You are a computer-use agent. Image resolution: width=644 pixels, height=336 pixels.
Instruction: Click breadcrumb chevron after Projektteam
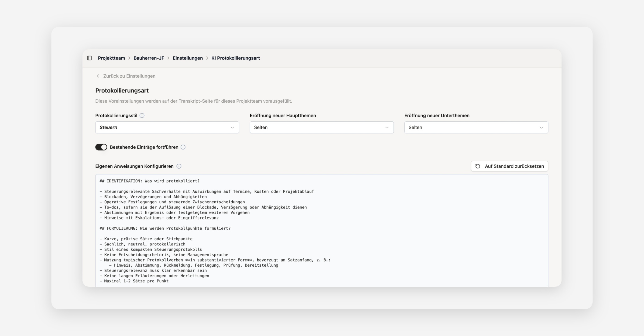129,58
